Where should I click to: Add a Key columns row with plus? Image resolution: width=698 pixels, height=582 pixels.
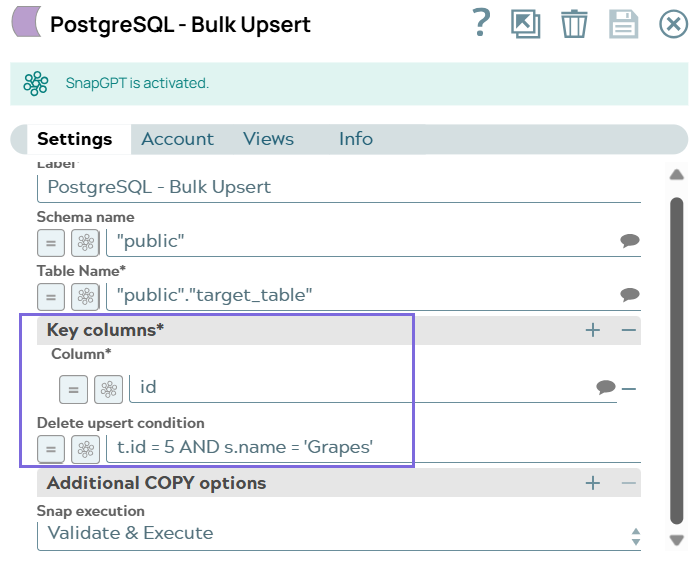pos(593,330)
